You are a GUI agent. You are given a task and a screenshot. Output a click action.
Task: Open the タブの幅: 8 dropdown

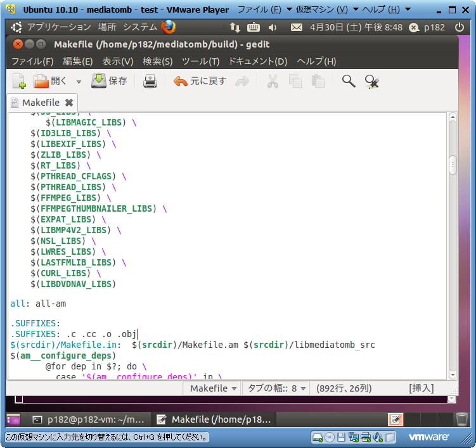click(x=276, y=388)
